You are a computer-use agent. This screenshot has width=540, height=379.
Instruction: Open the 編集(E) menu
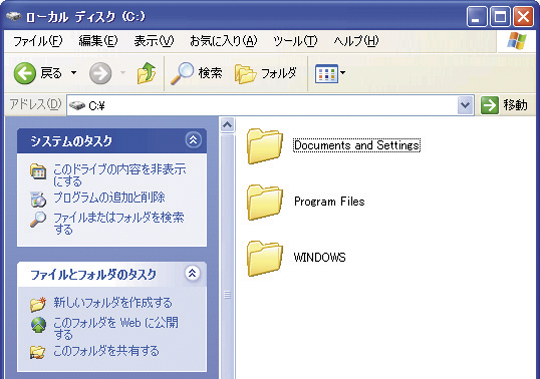98,41
